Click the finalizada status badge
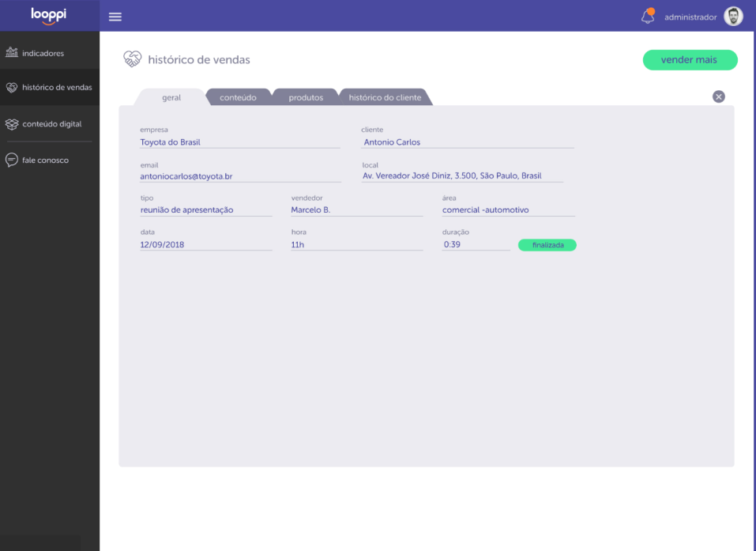This screenshot has height=551, width=756. click(x=547, y=245)
